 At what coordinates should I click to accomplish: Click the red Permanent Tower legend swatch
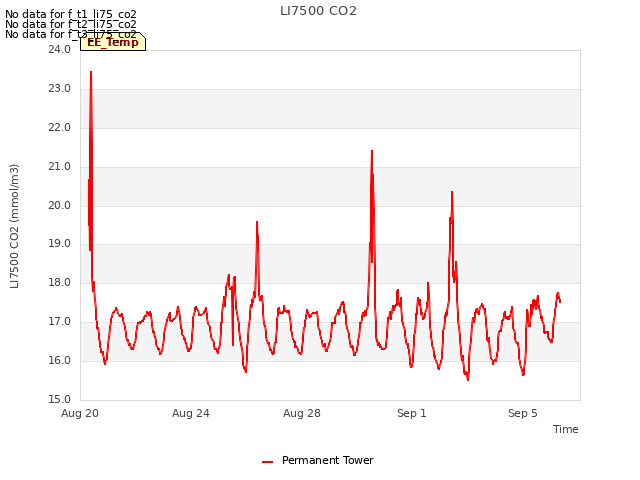coord(267,462)
